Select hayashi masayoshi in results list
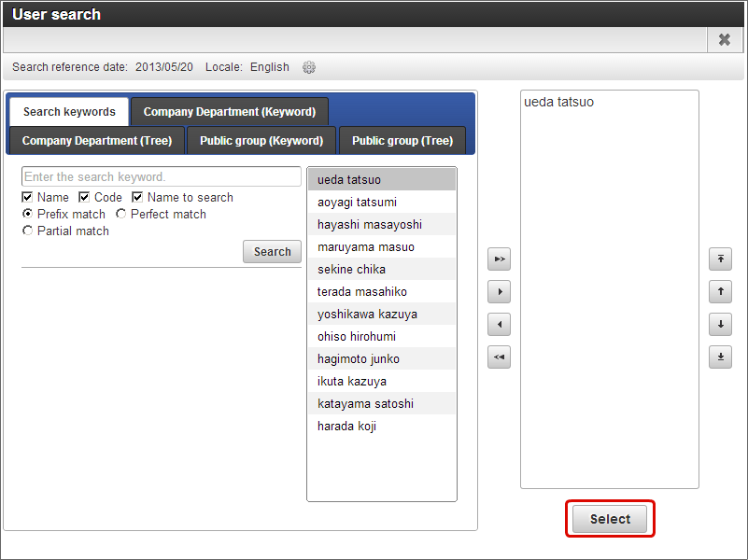Screen dimensions: 748x560 (x=382, y=225)
